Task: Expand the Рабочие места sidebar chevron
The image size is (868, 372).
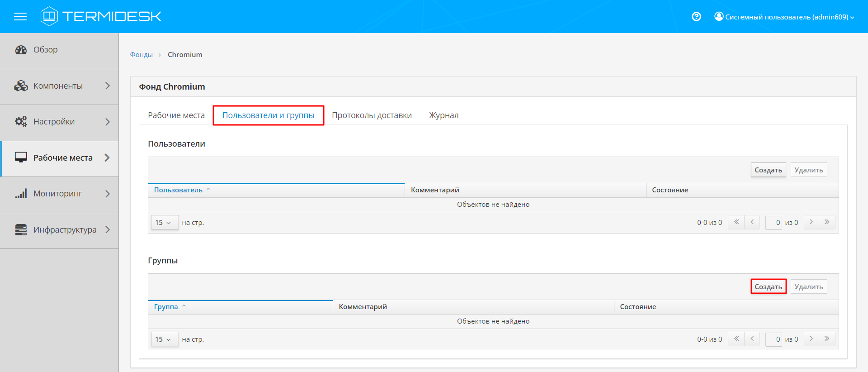Action: tap(107, 157)
